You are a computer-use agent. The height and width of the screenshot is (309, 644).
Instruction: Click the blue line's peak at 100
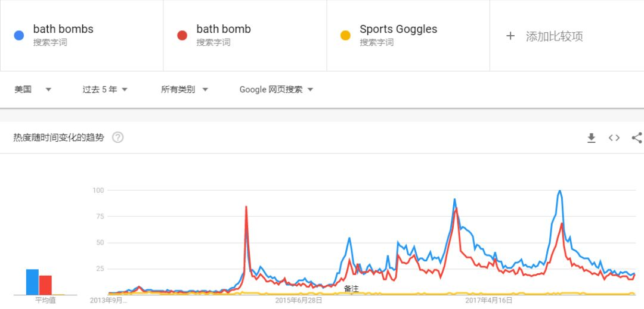click(x=559, y=191)
